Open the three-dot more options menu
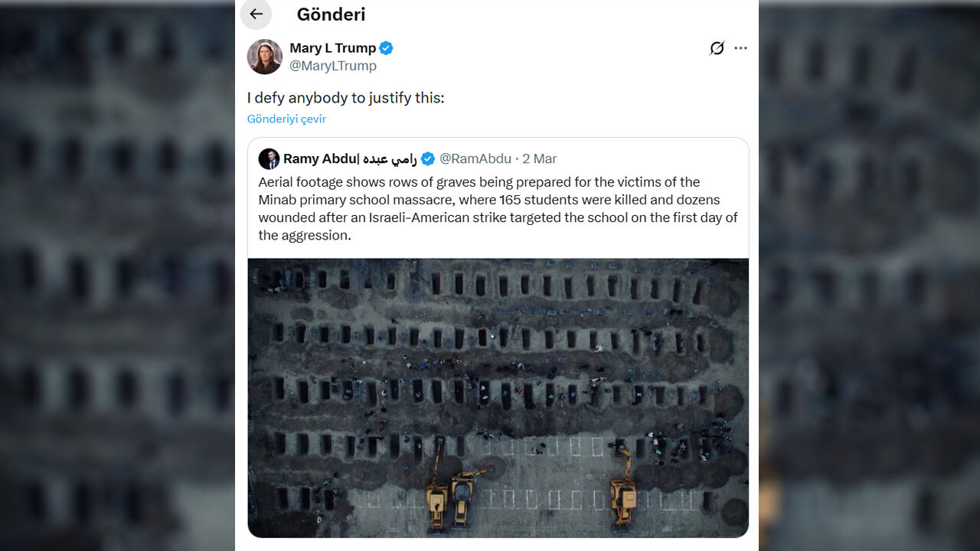 (x=740, y=48)
